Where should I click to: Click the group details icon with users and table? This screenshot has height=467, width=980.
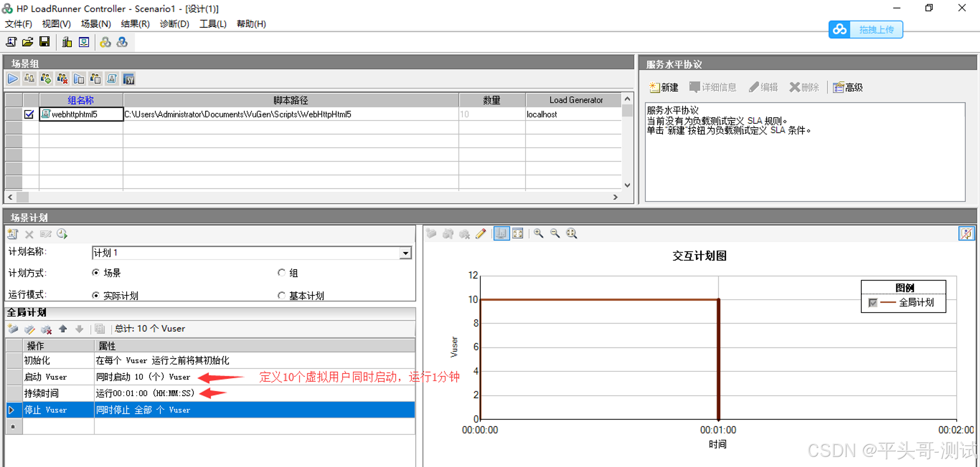pyautogui.click(x=96, y=78)
